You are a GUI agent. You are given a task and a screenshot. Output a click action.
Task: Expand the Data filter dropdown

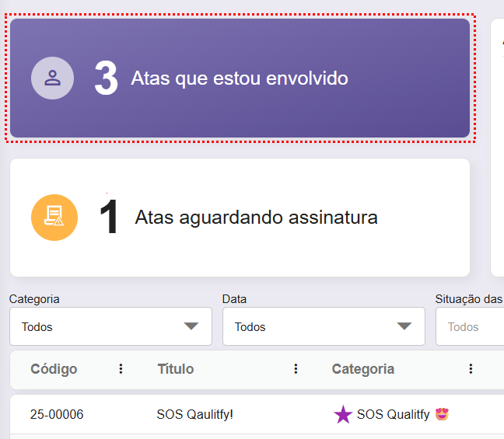[404, 326]
